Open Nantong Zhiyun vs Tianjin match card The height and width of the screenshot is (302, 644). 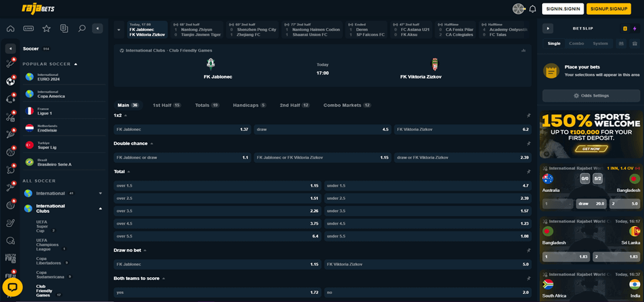pyautogui.click(x=197, y=30)
